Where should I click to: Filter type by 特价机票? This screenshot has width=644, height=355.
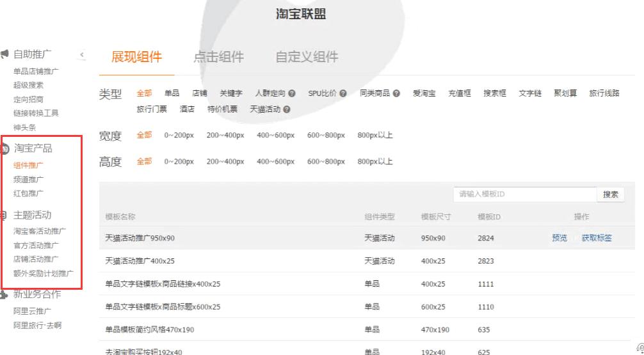(222, 109)
